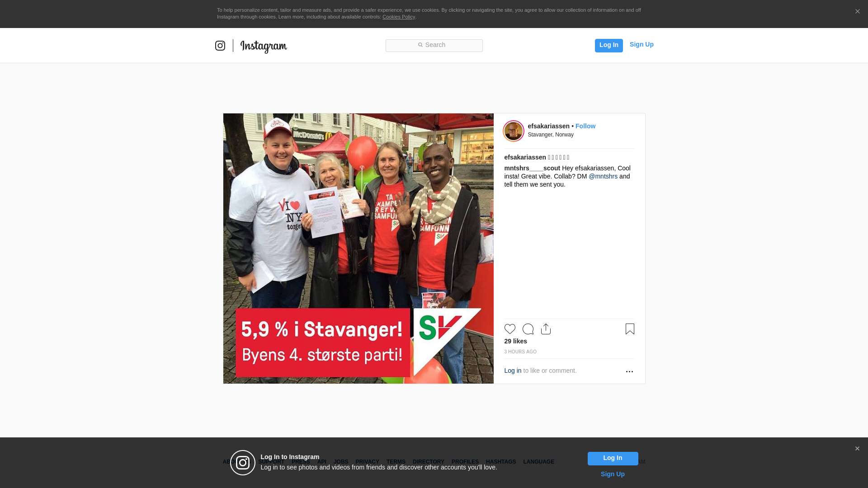The height and width of the screenshot is (488, 868).
Task: Open the @mntshrs mention link
Action: click(603, 176)
